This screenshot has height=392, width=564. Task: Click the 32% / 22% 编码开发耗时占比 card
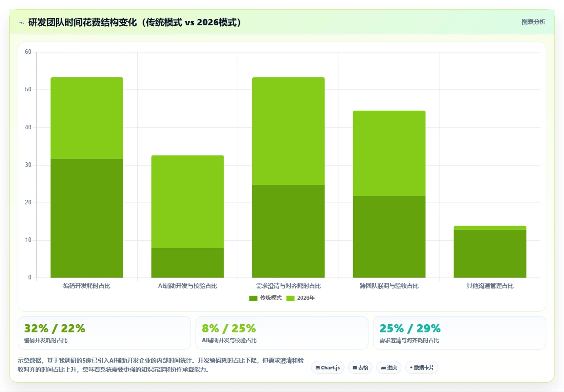[104, 333]
